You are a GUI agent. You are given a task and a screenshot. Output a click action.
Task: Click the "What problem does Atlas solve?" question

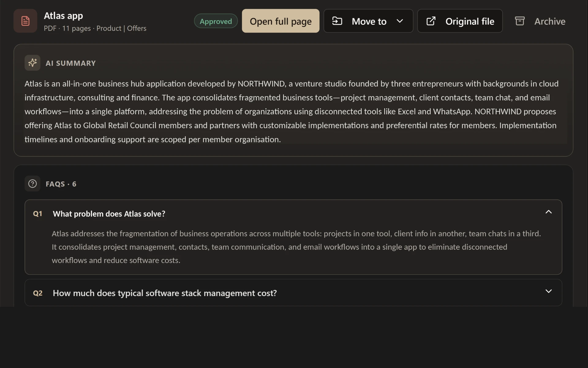(x=109, y=214)
